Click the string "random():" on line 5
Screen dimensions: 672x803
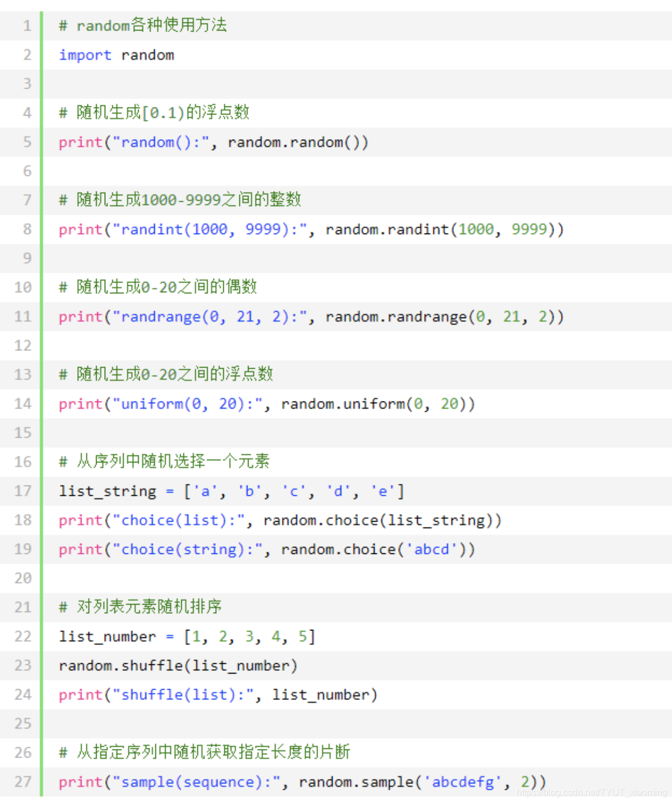161,142
